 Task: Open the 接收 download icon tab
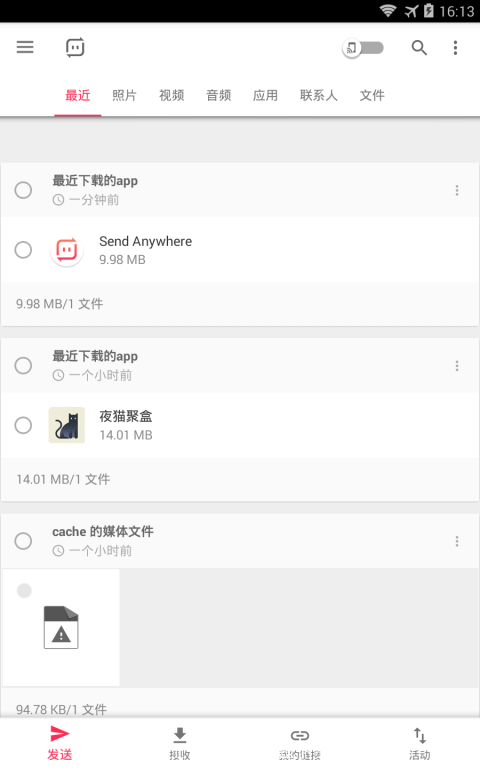(180, 743)
